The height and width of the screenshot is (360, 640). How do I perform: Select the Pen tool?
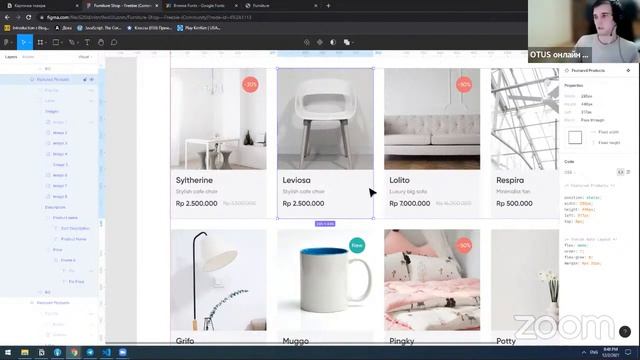[72, 42]
